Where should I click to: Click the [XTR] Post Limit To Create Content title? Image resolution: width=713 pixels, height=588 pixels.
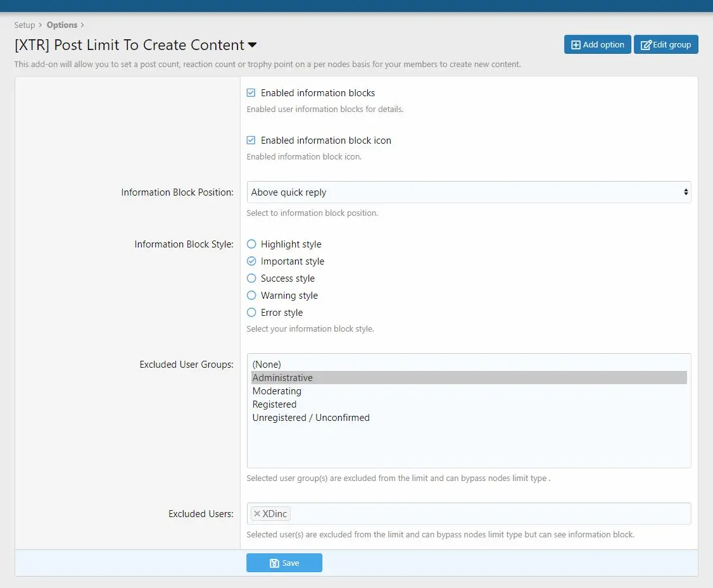pyautogui.click(x=130, y=45)
